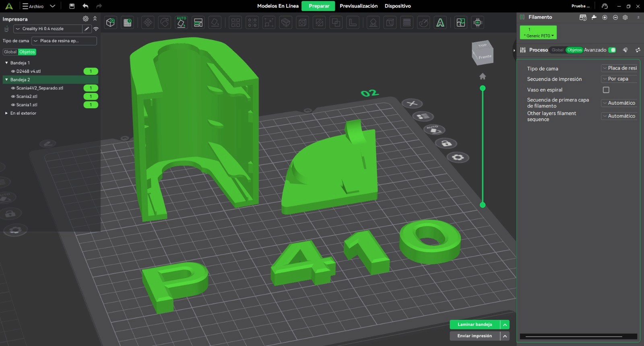Click the plus icon to add filament
Viewport: 644px width, 346px height.
tap(605, 17)
